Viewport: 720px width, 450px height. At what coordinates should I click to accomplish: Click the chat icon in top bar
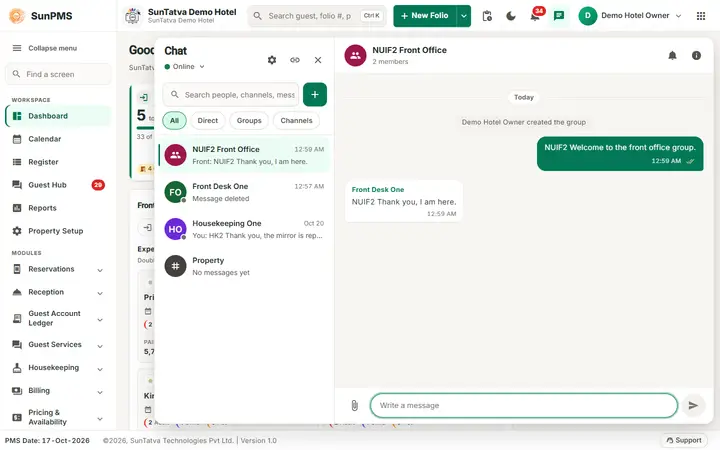pyautogui.click(x=559, y=16)
